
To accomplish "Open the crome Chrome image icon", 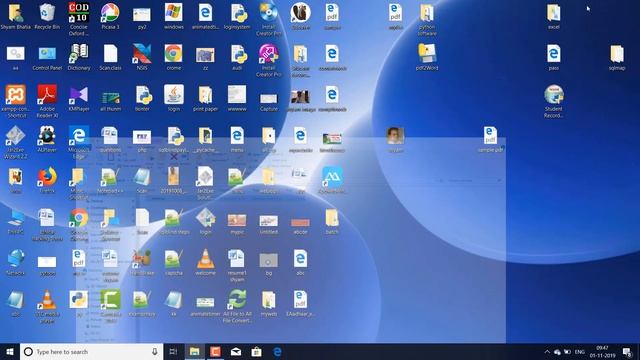I will click(173, 58).
